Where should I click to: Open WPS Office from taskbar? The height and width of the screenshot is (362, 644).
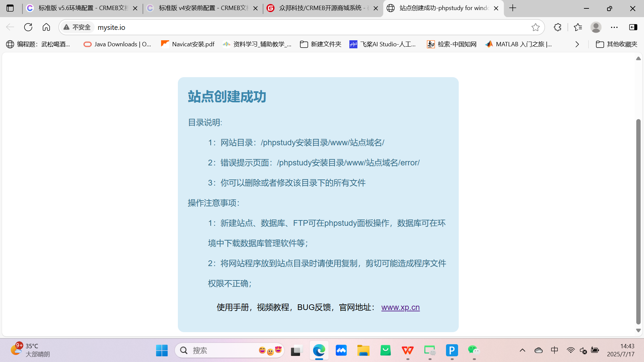click(407, 350)
